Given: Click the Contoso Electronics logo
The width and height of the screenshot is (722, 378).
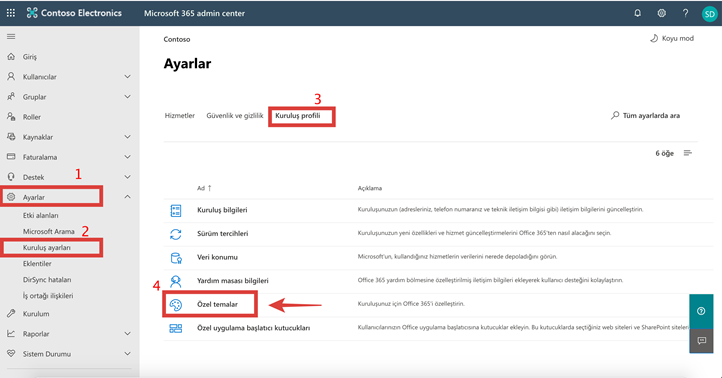Looking at the screenshot, I should [74, 13].
